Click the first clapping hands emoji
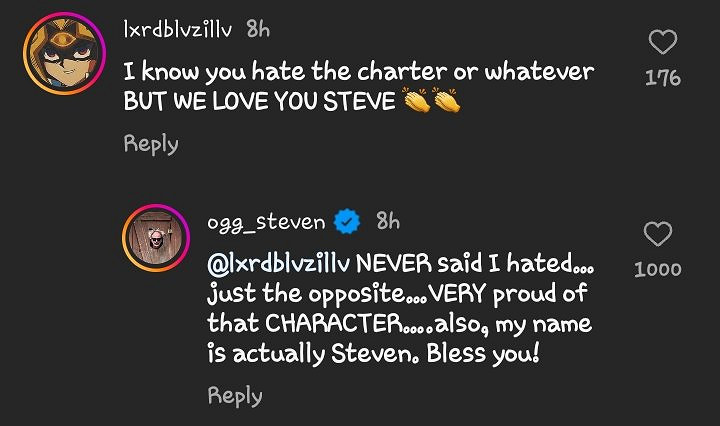Viewport: 720px width, 426px height. point(414,102)
